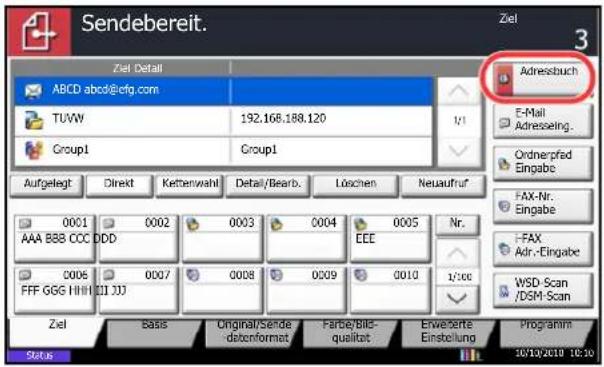Select one-touch key 0002
Screen dimensions: 604x367
click(x=139, y=238)
